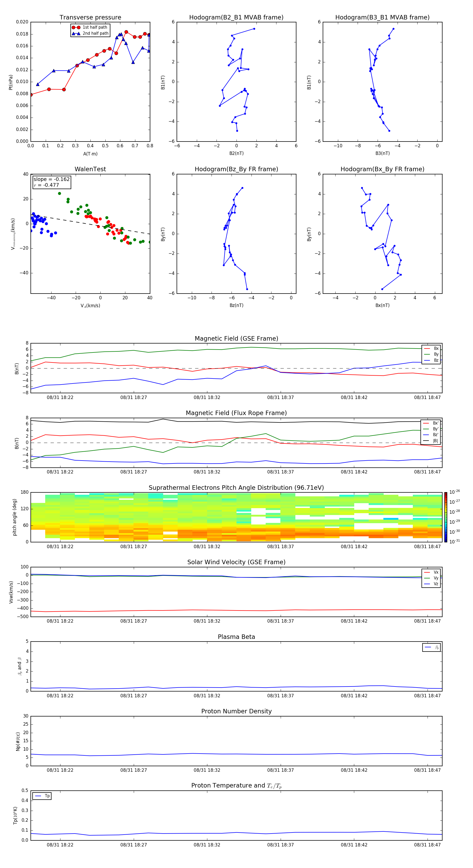Click 'Magnetic Field (Flux Rope Frame)' title
The width and height of the screenshot is (473, 868).
click(x=236, y=413)
